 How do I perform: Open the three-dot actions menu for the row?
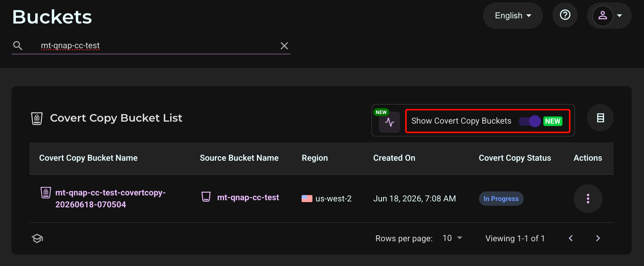588,199
